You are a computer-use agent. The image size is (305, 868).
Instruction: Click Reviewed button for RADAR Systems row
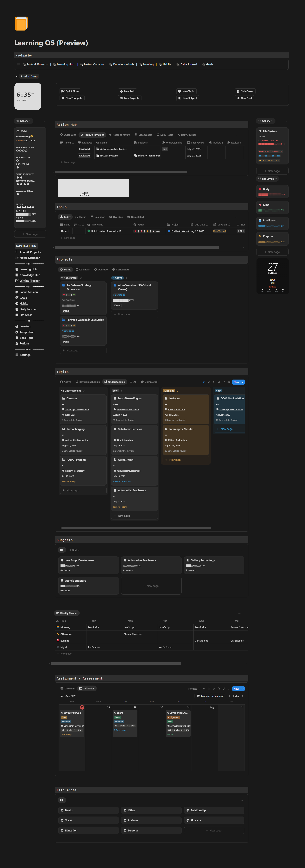point(84,156)
